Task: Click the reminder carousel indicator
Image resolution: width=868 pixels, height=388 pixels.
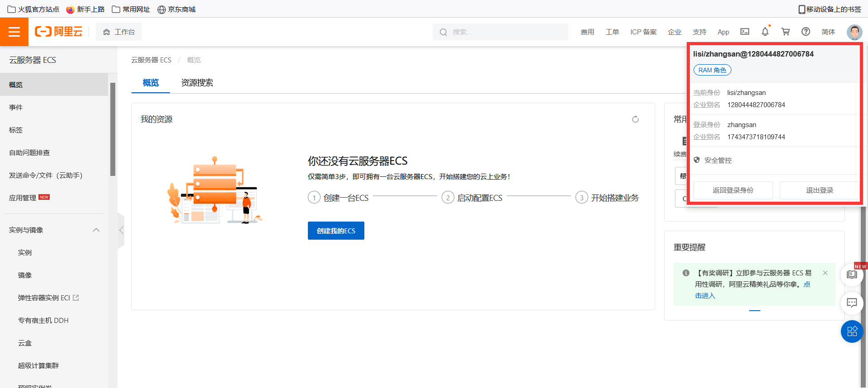Action: pos(755,311)
